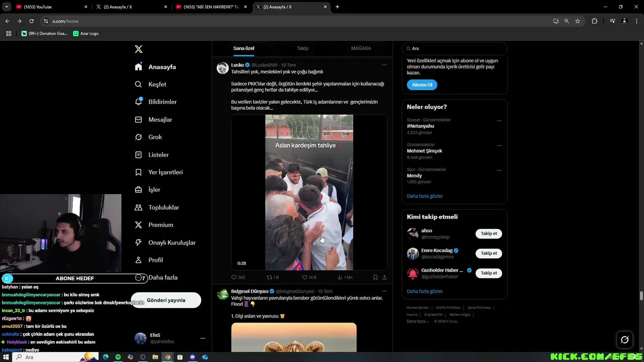Switch to MAĞARA tab
The image size is (644, 362).
coord(361,48)
